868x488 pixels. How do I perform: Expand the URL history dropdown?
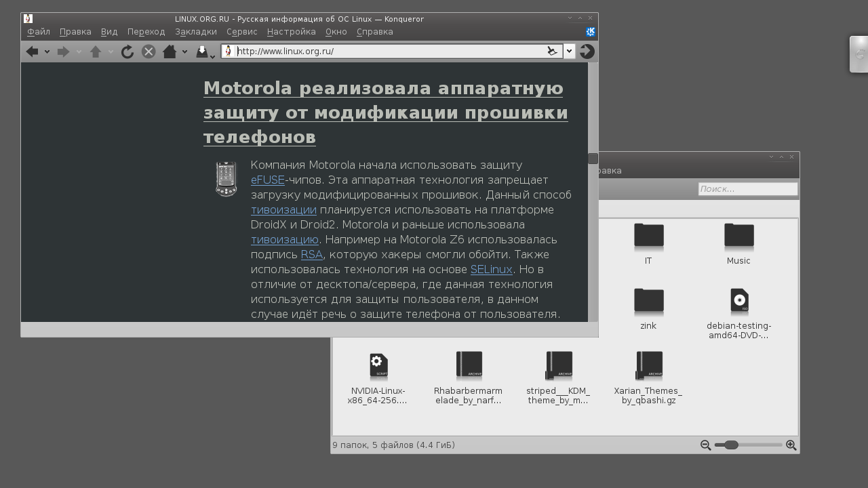tap(570, 51)
